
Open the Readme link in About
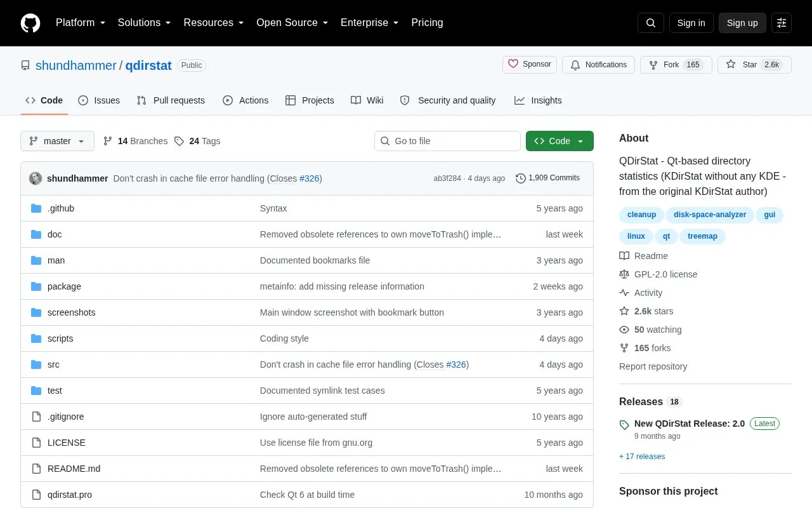(x=643, y=256)
